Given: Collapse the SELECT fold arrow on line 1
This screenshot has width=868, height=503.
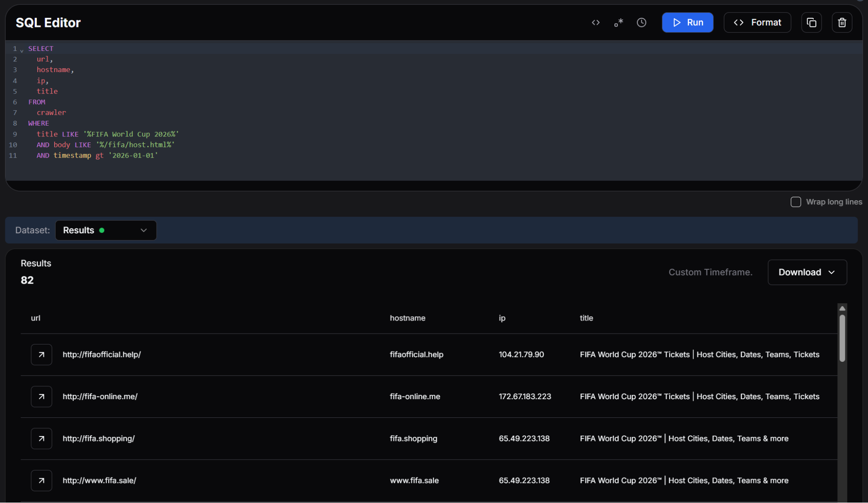Looking at the screenshot, I should tap(22, 51).
